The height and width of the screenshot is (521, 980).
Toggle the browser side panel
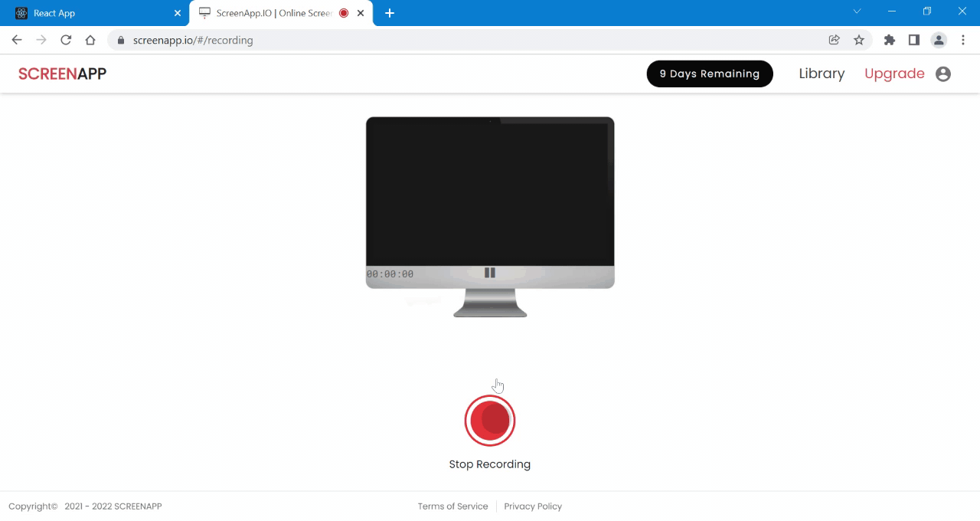click(913, 40)
